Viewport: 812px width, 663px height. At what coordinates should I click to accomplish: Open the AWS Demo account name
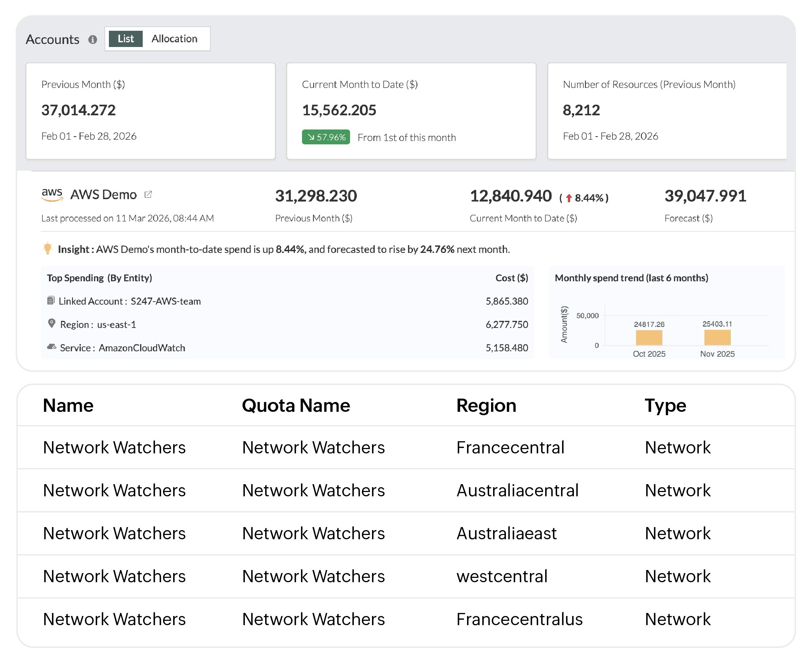tap(103, 195)
